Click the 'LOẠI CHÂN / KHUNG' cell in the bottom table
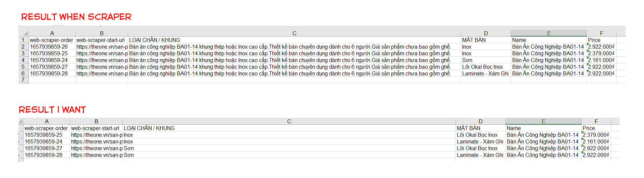 tap(149, 128)
